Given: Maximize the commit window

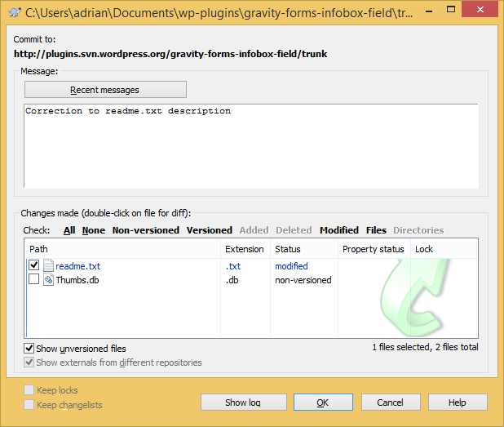Looking at the screenshot, I should click(451, 10).
